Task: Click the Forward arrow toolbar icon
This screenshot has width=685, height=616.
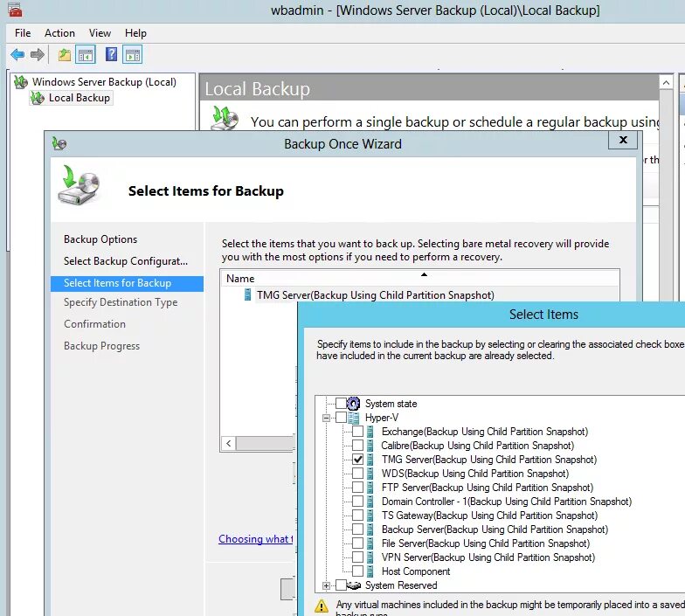Action: (x=38, y=55)
